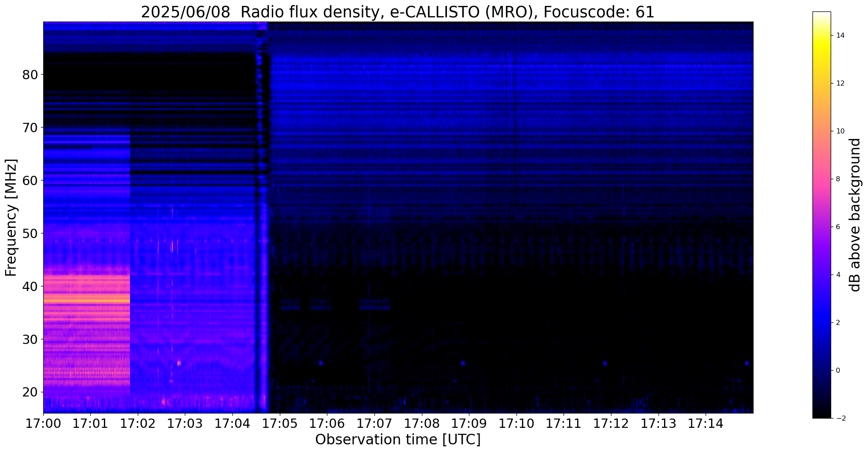
Task: Click the 'Observation time [UTC]' axis label
Action: 398,440
